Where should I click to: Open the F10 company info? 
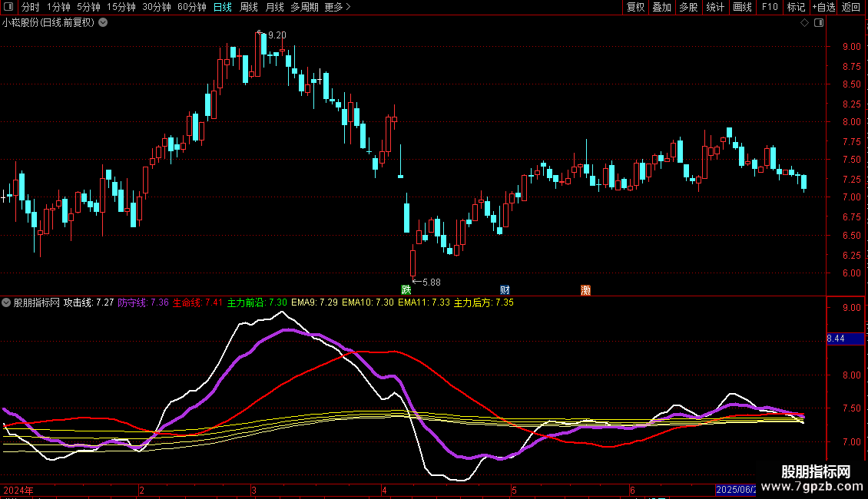pyautogui.click(x=769, y=8)
